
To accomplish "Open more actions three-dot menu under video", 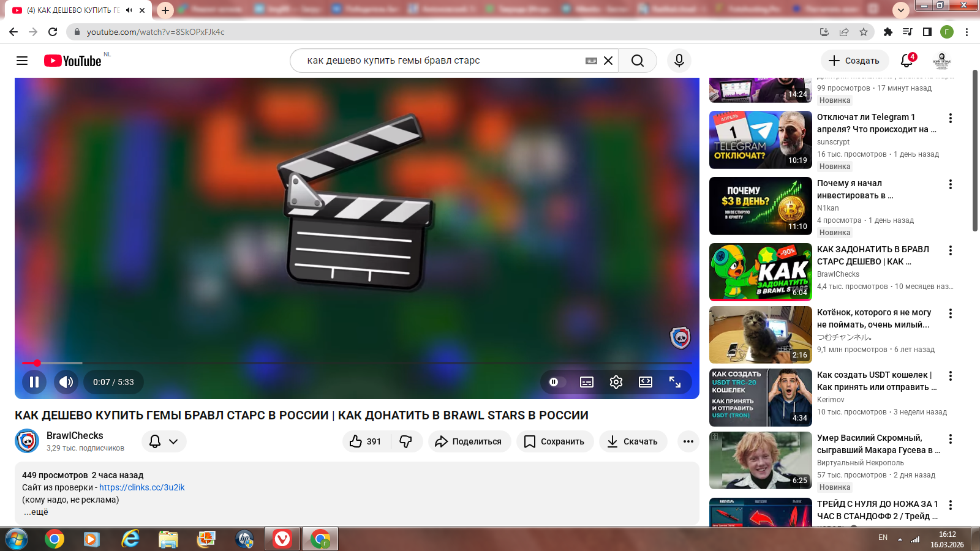I will tap(688, 441).
